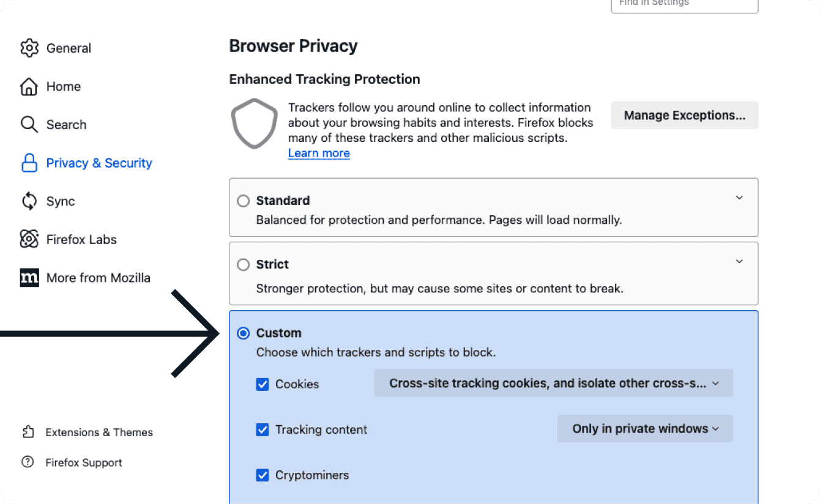
Task: Open the Cookies blocking type dropdown
Action: pos(553,384)
